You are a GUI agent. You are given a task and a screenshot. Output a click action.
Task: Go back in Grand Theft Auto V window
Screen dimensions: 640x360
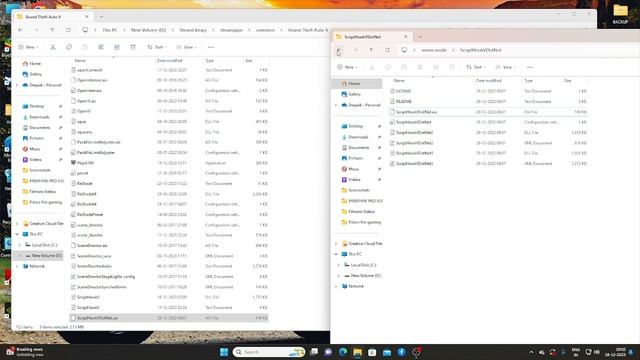click(20, 30)
